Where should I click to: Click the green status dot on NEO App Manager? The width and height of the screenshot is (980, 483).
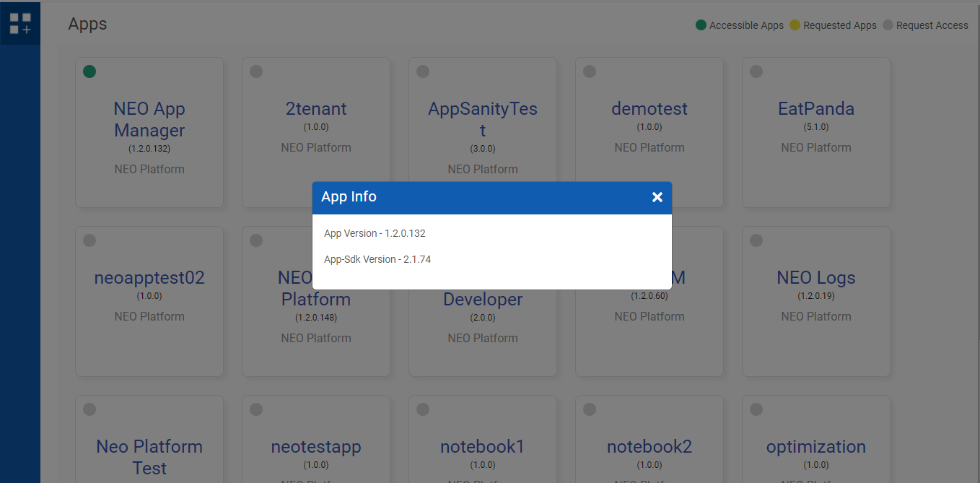(89, 71)
